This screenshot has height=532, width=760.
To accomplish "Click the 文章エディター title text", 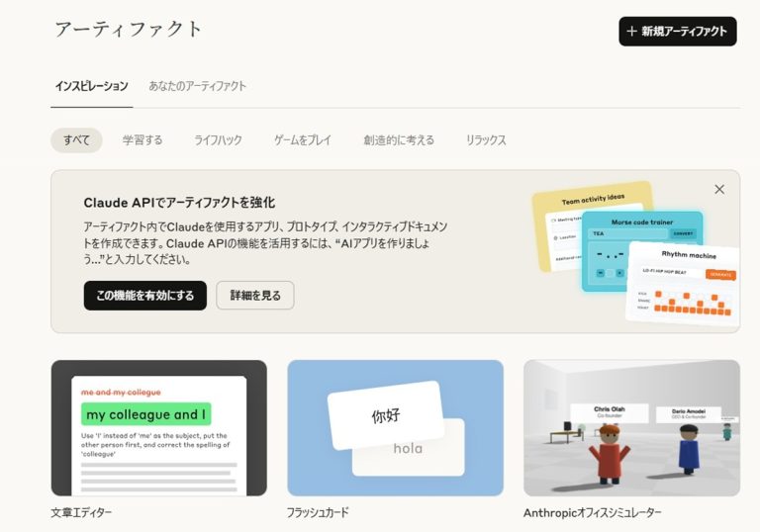I will tap(81, 513).
